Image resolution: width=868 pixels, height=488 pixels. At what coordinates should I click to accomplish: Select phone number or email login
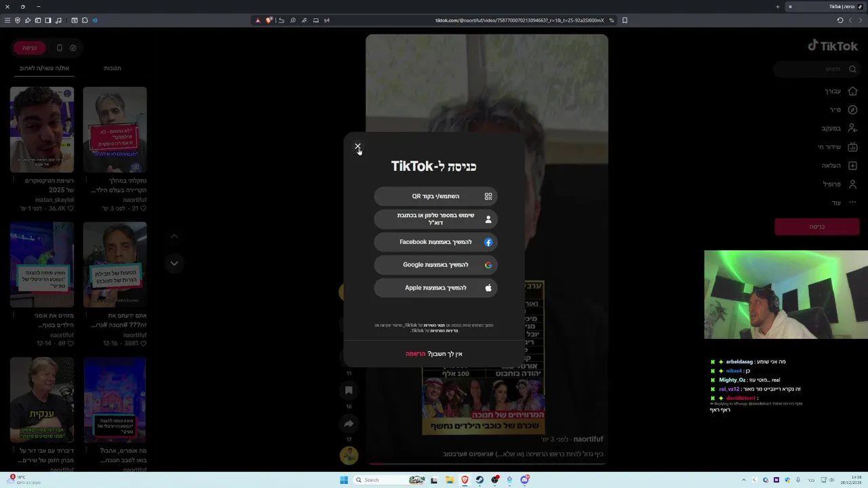[x=435, y=219]
